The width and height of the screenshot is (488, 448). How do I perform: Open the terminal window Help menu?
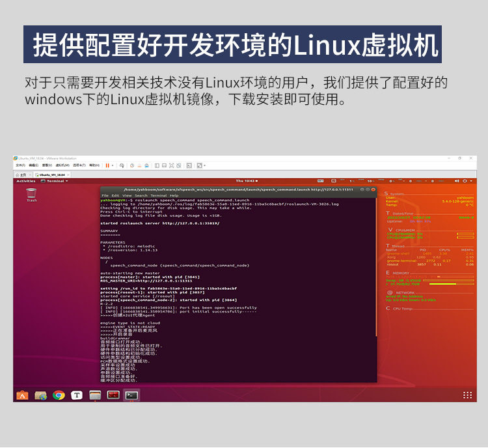[174, 195]
